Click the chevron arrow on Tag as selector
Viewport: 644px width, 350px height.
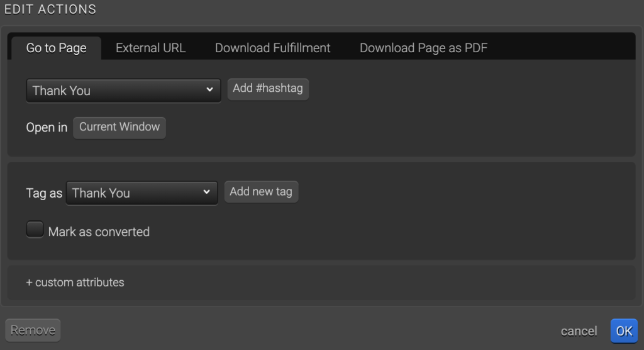(x=207, y=193)
